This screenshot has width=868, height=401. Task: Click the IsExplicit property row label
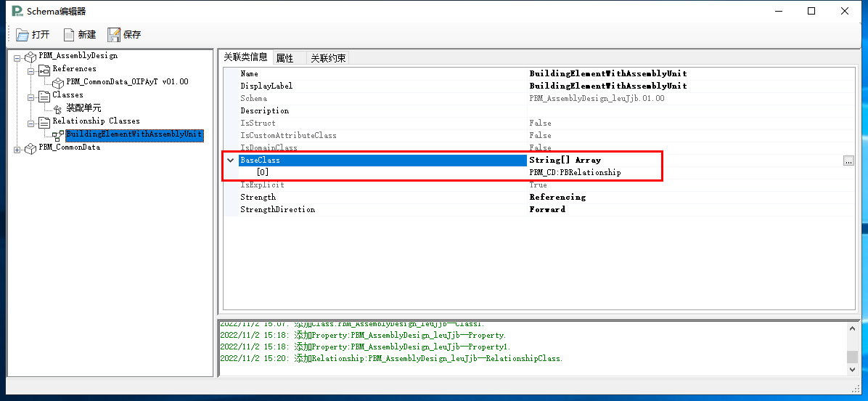point(262,185)
